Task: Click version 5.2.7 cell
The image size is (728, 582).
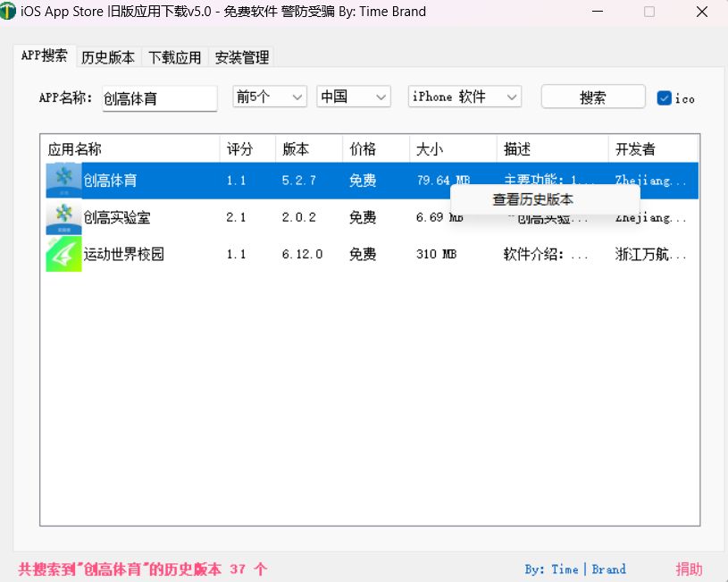Action: 299,181
